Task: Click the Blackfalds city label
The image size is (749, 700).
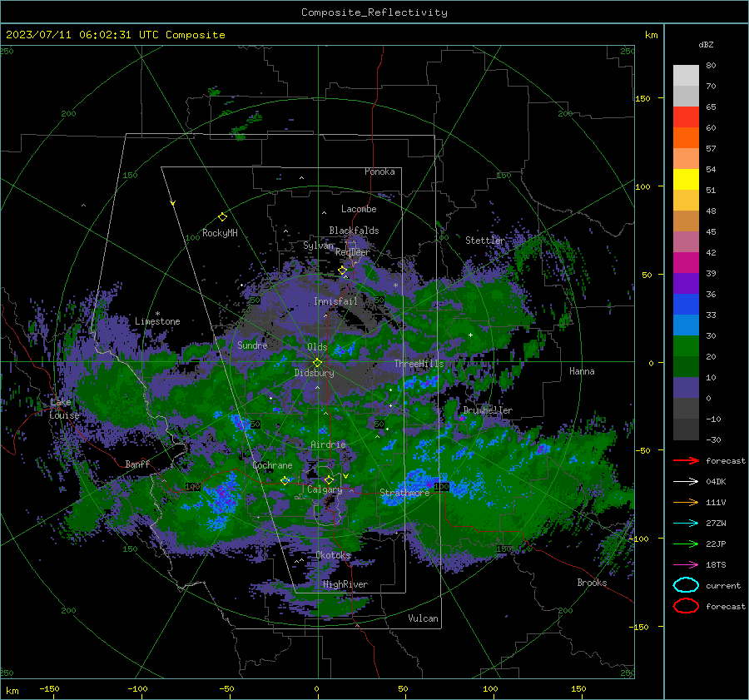Action: click(x=354, y=231)
